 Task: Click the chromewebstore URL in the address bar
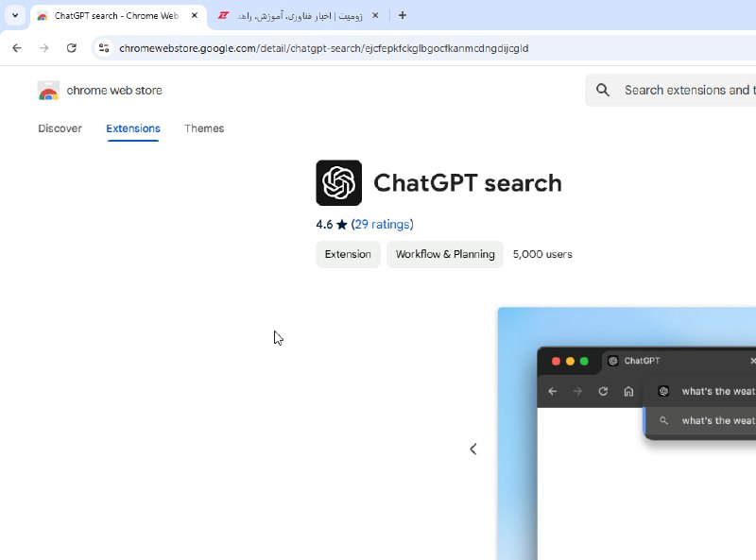point(323,48)
